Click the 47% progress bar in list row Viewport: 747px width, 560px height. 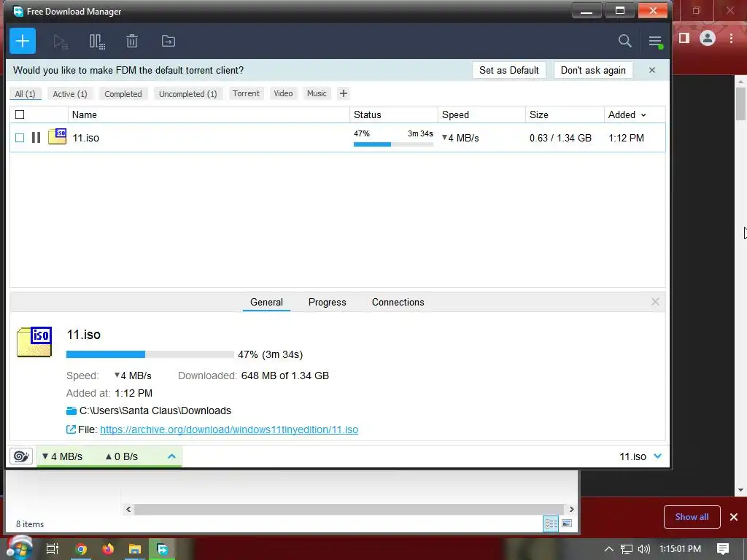tap(393, 144)
